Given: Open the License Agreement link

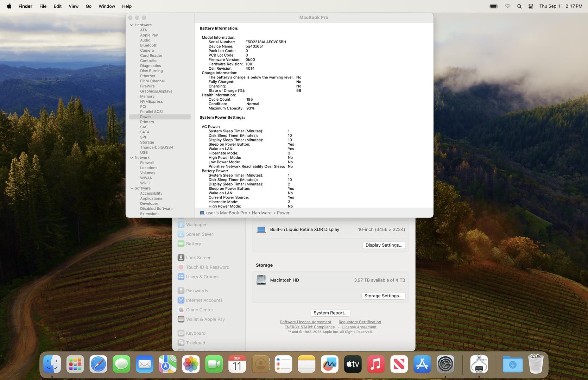Looking at the screenshot, I should (359, 327).
